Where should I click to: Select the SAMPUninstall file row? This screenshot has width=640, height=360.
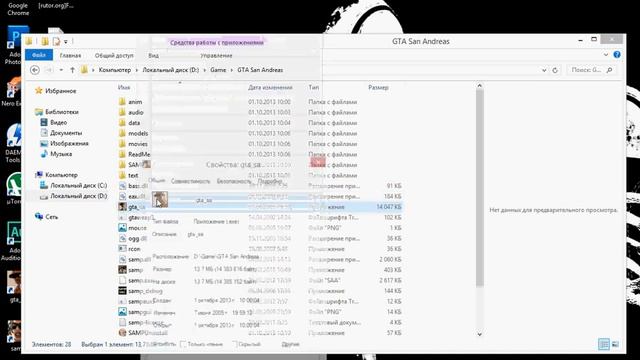pos(260,333)
